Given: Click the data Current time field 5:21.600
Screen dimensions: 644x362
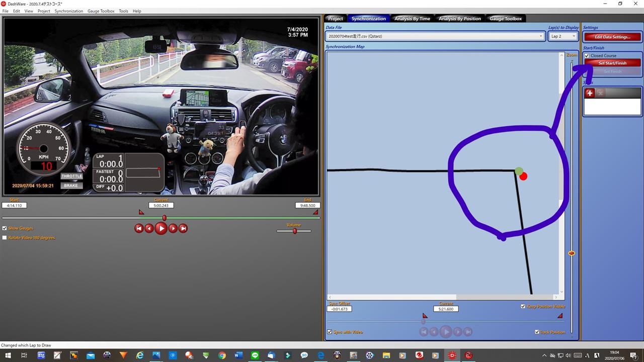Looking at the screenshot, I should [446, 309].
